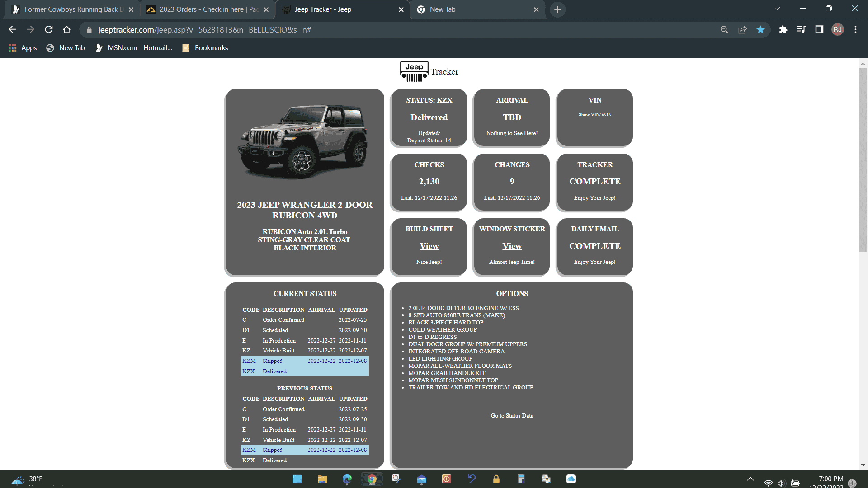868x488 pixels.
Task: Show hidden system tray icons
Action: (x=750, y=479)
